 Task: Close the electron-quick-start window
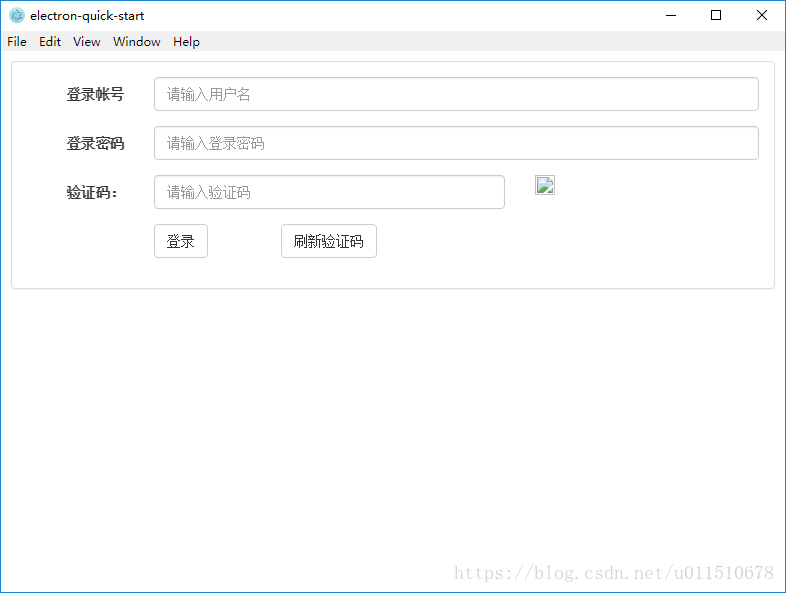[762, 16]
